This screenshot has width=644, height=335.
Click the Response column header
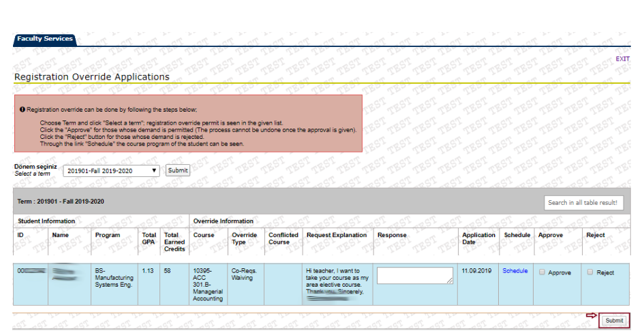click(x=392, y=235)
